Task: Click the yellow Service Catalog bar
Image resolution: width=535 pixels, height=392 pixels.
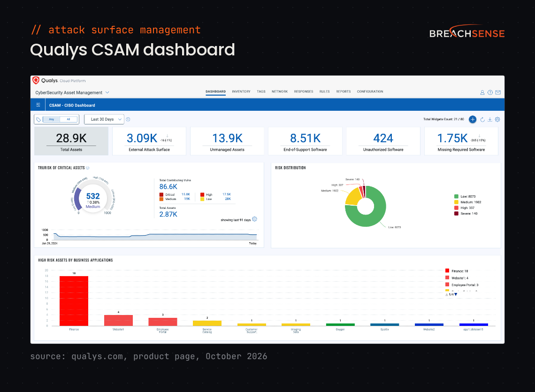Action: (x=207, y=323)
